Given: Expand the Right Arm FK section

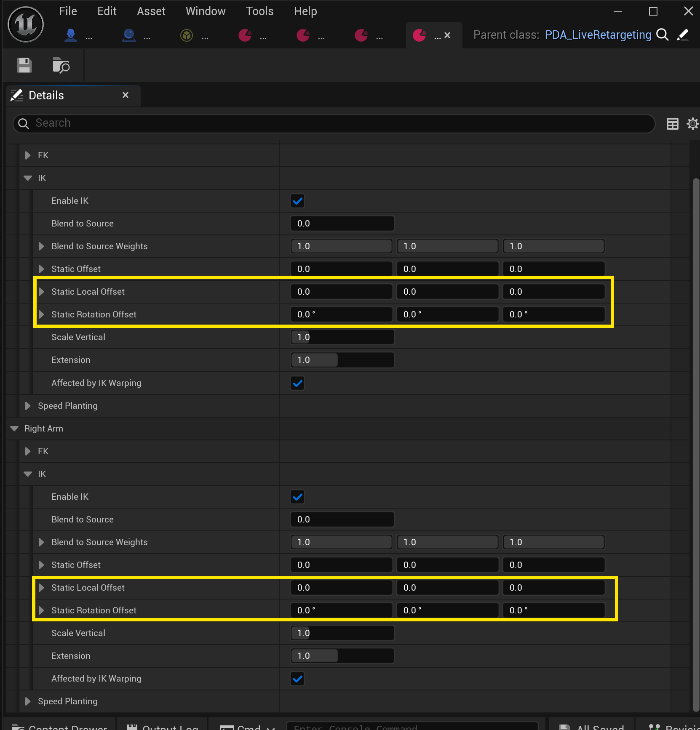Looking at the screenshot, I should point(28,451).
